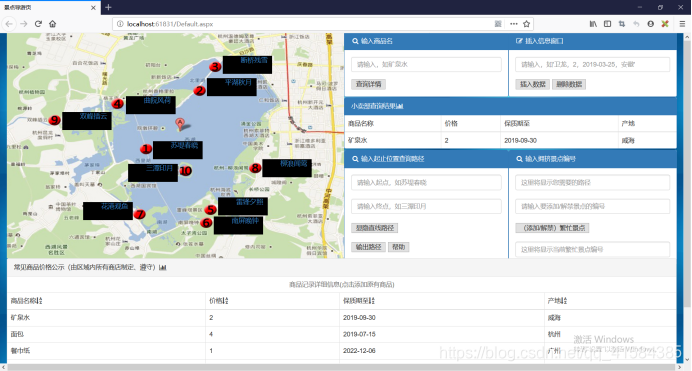Viewport: 692px width, 371px height.
Task: Click red map marker number 5
Action: 211,210
